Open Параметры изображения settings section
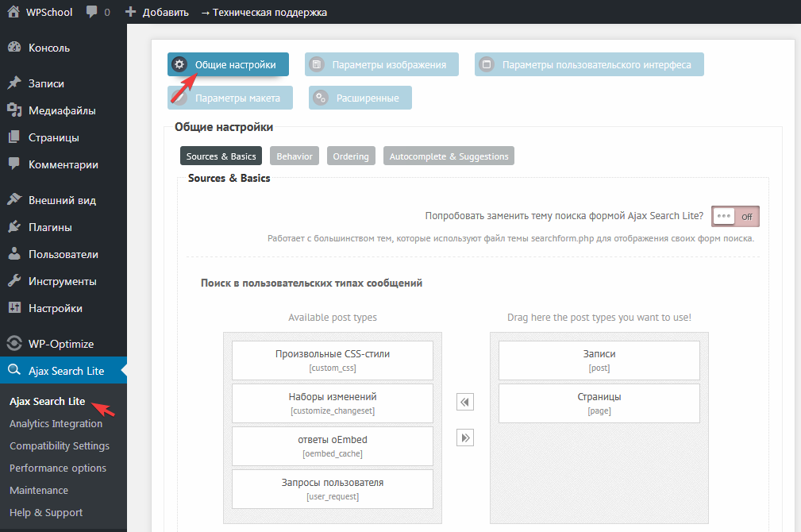Image resolution: width=801 pixels, height=532 pixels. (381, 65)
